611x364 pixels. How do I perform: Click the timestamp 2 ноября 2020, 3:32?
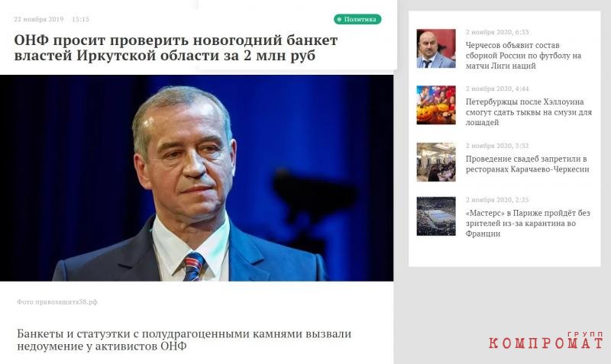[497, 146]
